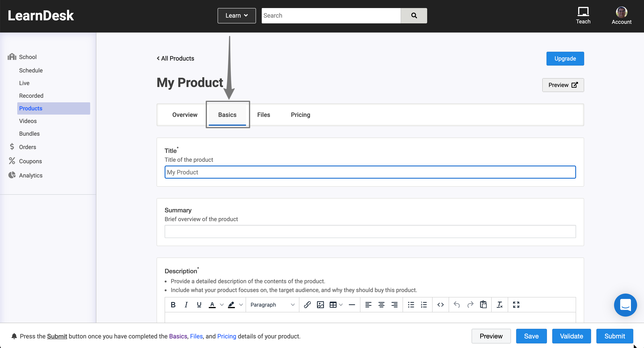Follow the Basics link in the bottom notice

pos(178,336)
